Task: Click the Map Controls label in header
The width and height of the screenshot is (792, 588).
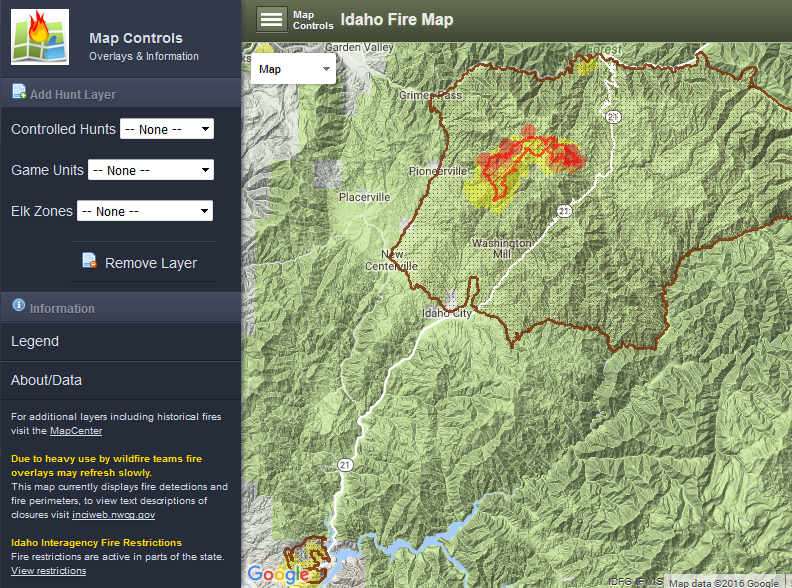Action: 313,20
